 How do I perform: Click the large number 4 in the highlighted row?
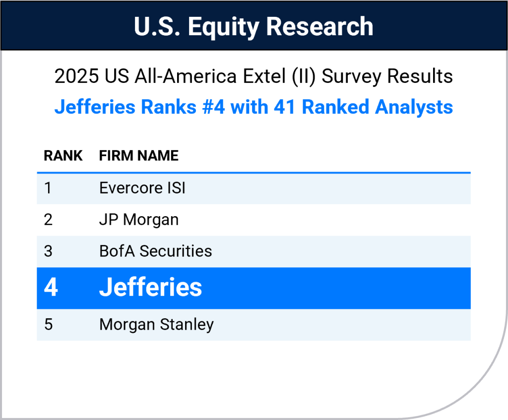(51, 288)
